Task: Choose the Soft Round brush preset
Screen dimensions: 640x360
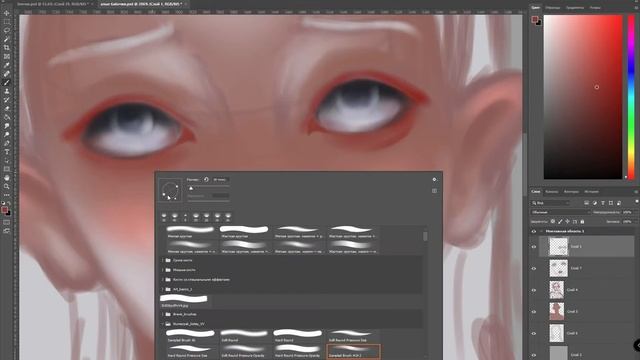Action: pos(244,336)
